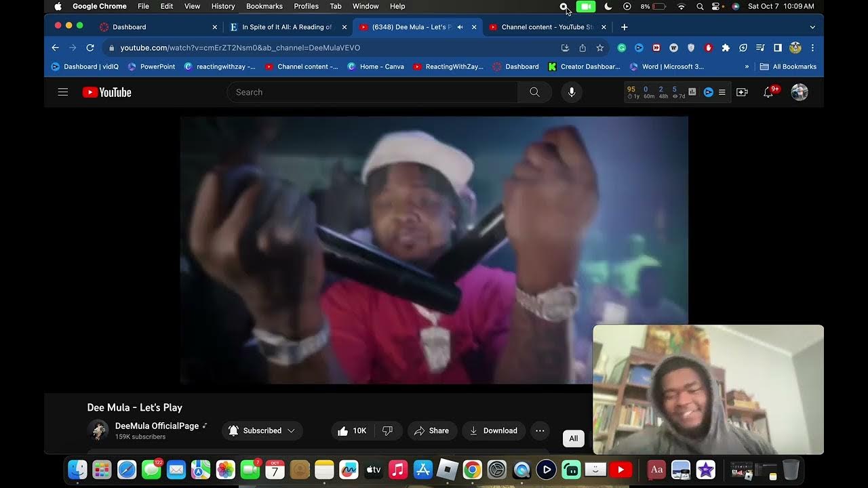Click the Grammarly extension icon
The image size is (868, 488).
point(621,48)
